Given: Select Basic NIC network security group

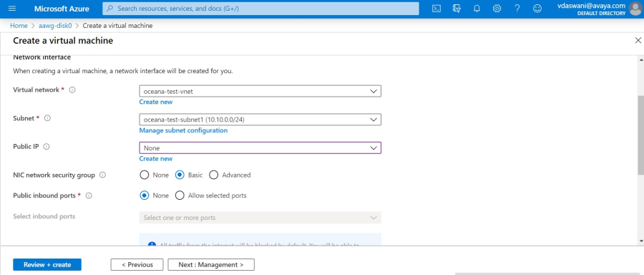Looking at the screenshot, I should click(180, 175).
